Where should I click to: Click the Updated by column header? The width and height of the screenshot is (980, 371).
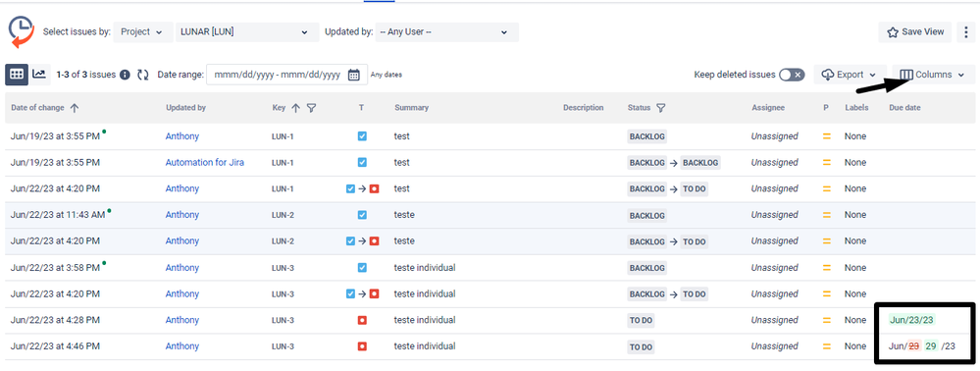[185, 108]
